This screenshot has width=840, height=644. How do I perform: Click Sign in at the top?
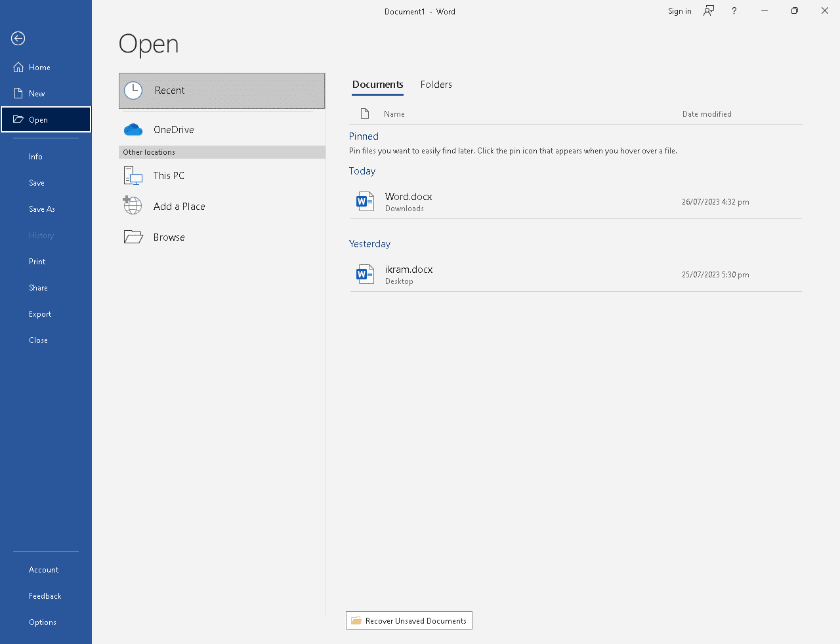(680, 11)
